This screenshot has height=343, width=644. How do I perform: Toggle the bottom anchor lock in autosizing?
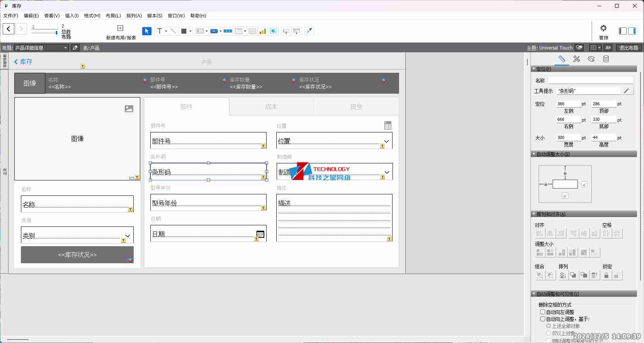point(565,196)
